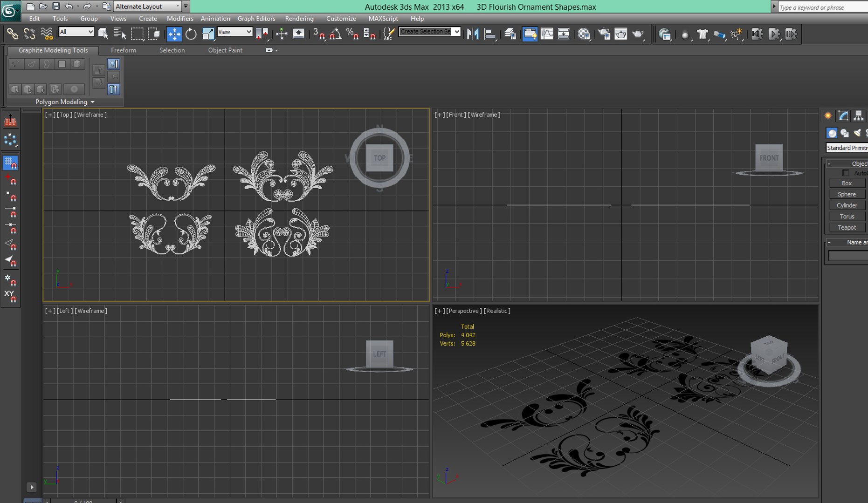Open Render Setup dialog
The height and width of the screenshot is (503, 868).
tap(604, 34)
